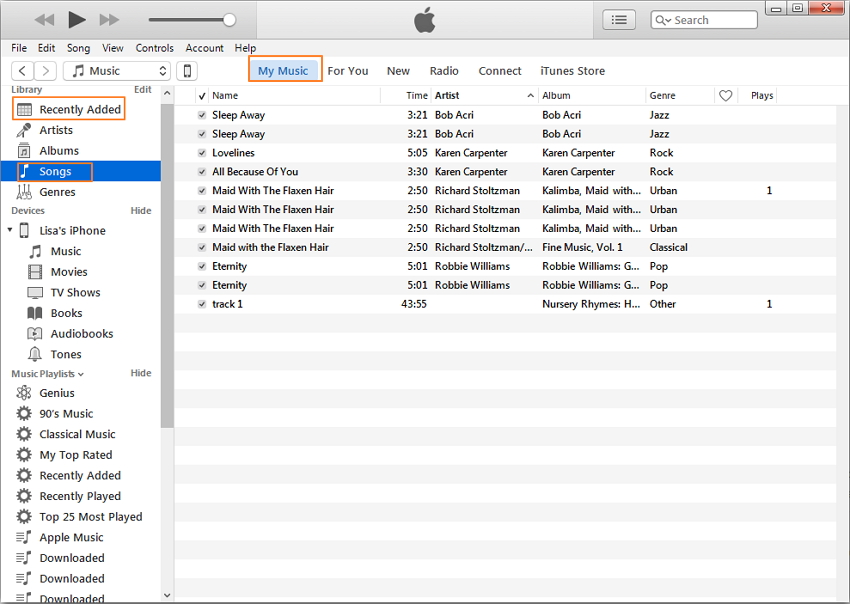850x604 pixels.
Task: Click the Play button
Action: [x=77, y=20]
